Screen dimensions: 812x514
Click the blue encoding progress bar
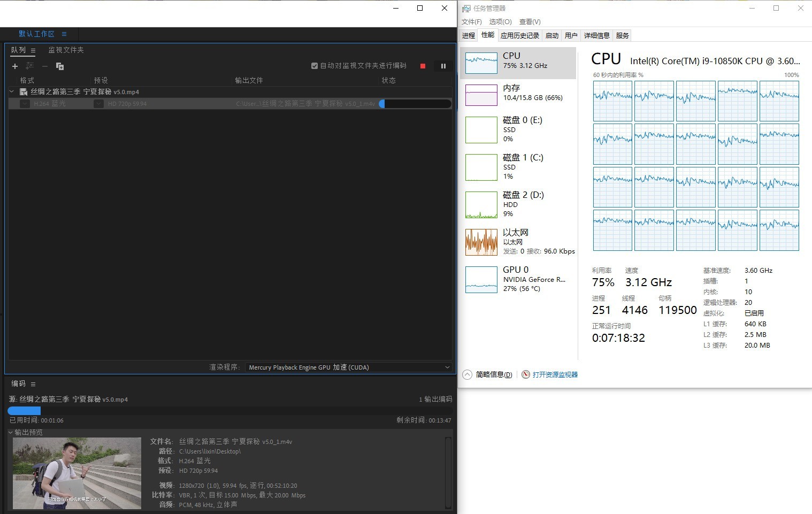coord(24,411)
